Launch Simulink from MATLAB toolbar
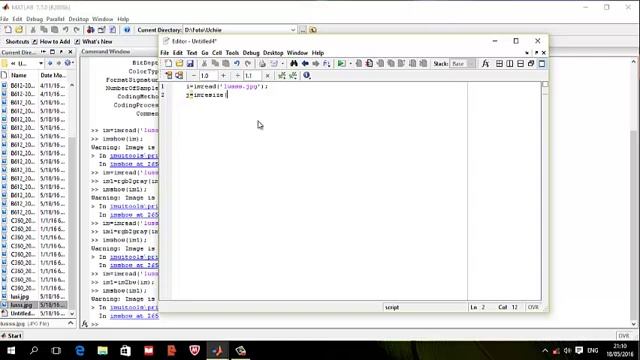The width and height of the screenshot is (640, 360). click(91, 30)
